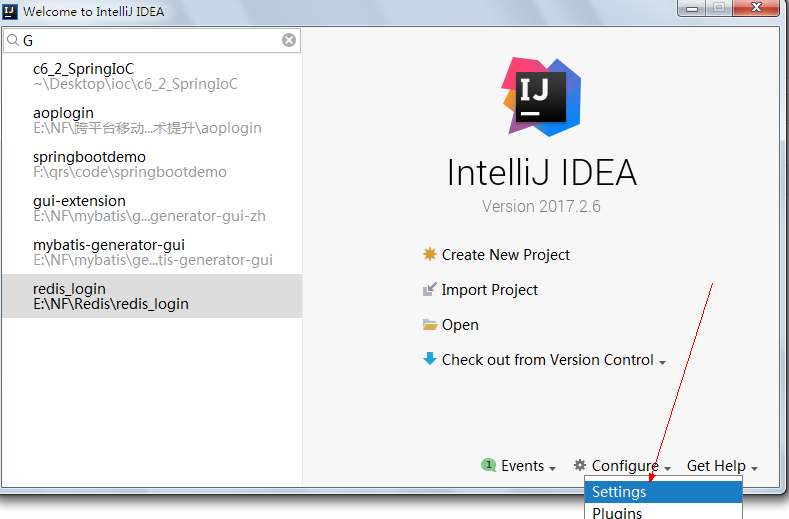789x519 pixels.
Task: Focus the project search input field
Action: click(150, 41)
